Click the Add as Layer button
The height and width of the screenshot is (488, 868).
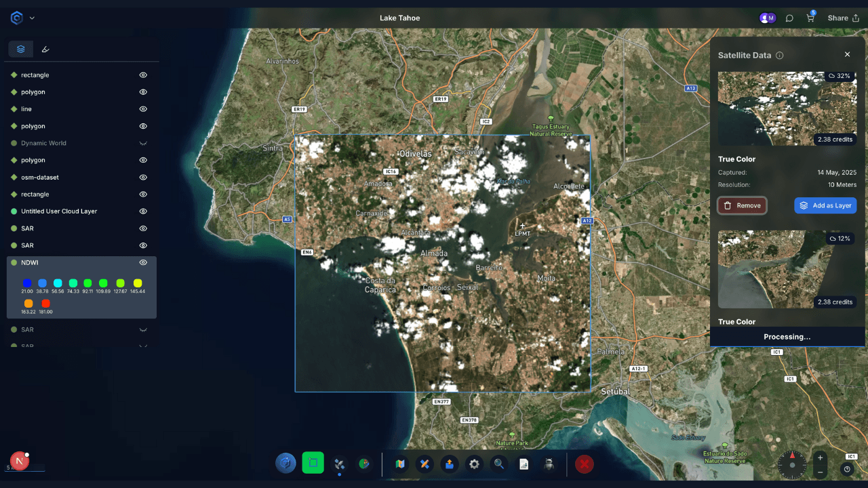pos(825,205)
